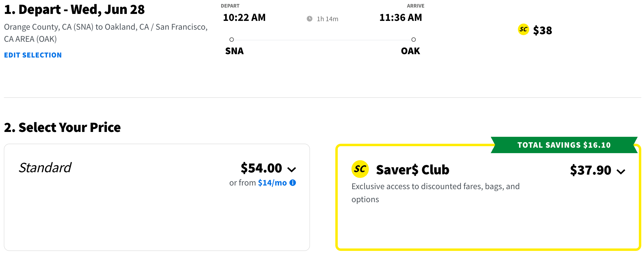The image size is (644, 253).
Task: Click the Saver$ Club description text
Action: (435, 192)
